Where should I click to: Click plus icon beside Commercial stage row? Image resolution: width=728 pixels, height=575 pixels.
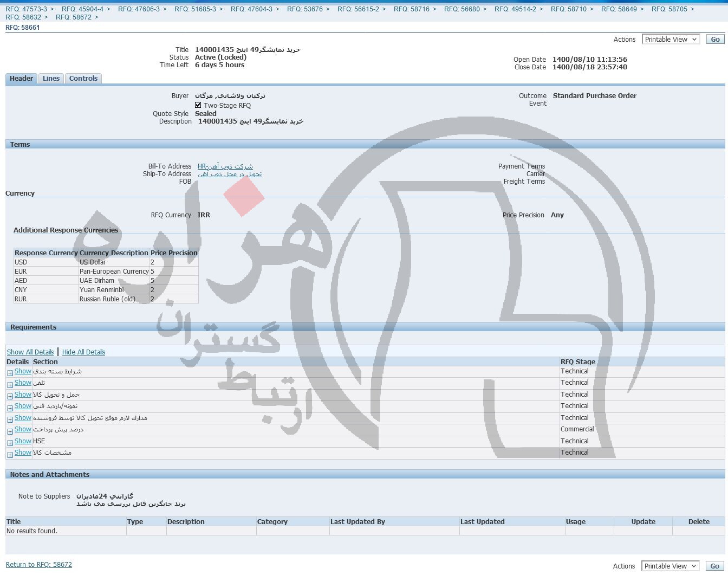click(10, 431)
